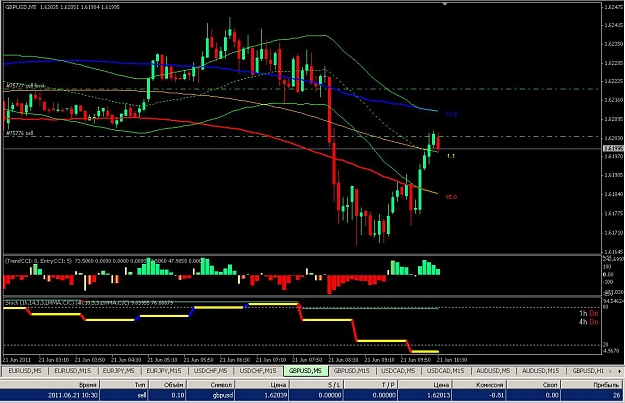
Task: Click the 'sell' type cell in the trade row
Action: [x=124, y=395]
